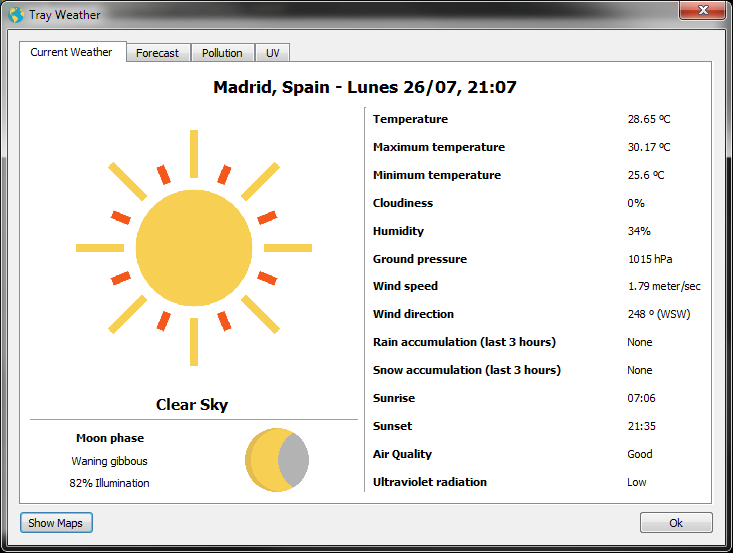Click the Temperature label
Image resolution: width=733 pixels, height=553 pixels.
410,119
